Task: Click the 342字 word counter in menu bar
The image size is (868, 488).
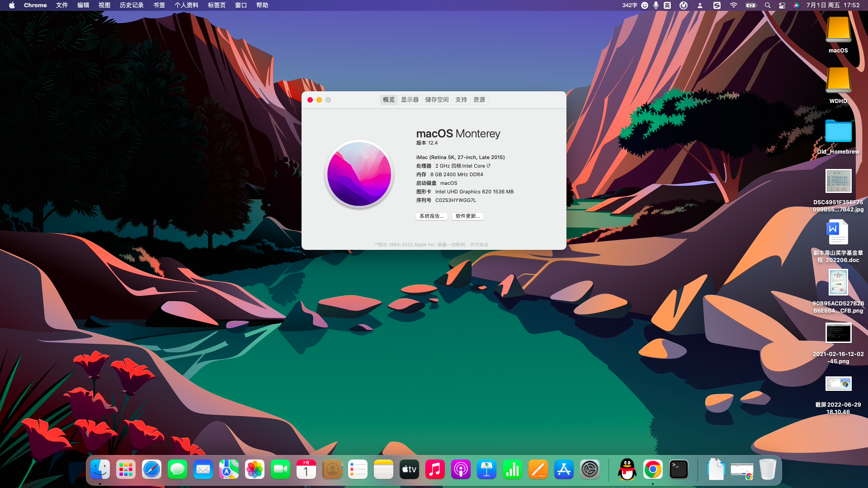Action: click(629, 5)
